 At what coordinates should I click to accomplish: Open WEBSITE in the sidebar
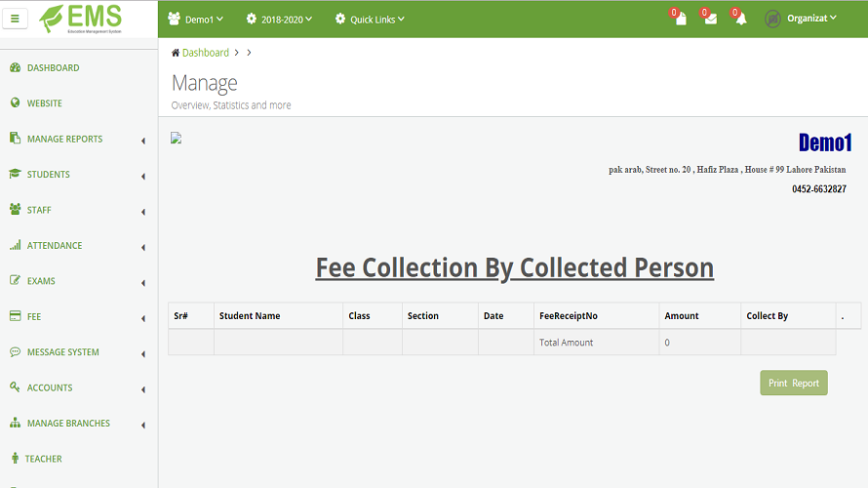coord(44,103)
